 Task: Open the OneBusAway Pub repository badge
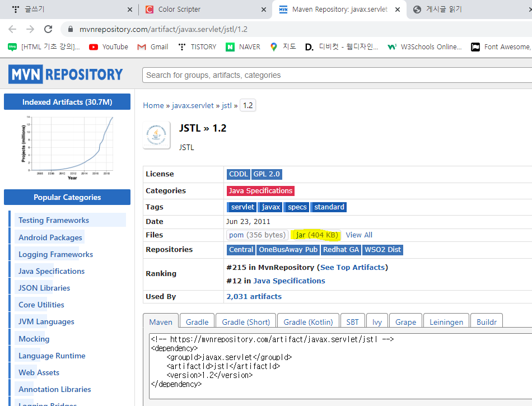click(x=288, y=250)
